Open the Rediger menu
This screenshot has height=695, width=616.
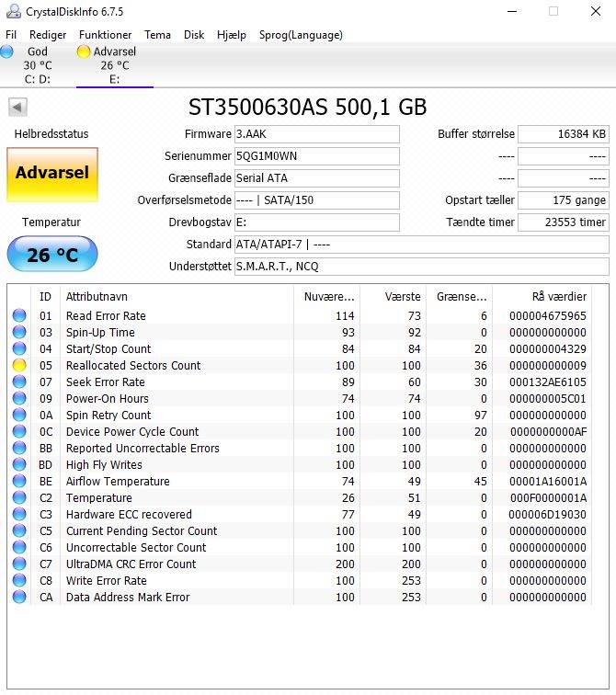tap(48, 35)
